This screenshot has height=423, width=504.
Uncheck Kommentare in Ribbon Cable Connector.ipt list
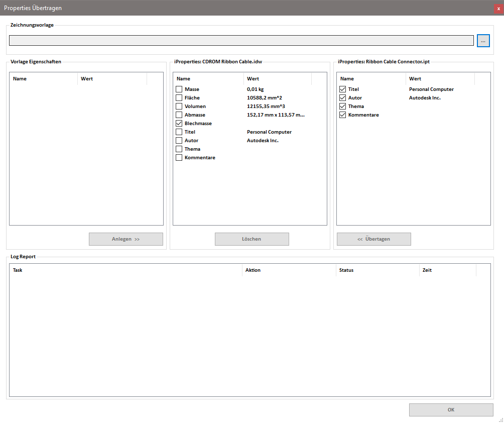click(x=343, y=115)
